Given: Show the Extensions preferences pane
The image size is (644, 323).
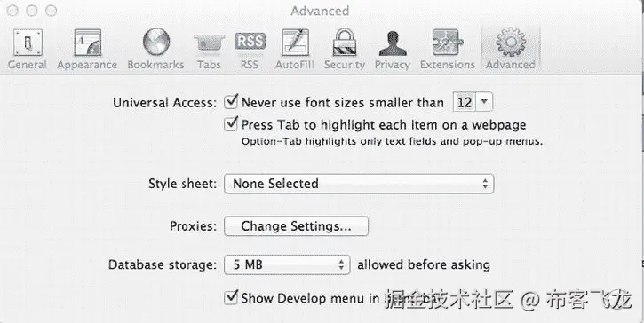Looking at the screenshot, I should point(448,49).
